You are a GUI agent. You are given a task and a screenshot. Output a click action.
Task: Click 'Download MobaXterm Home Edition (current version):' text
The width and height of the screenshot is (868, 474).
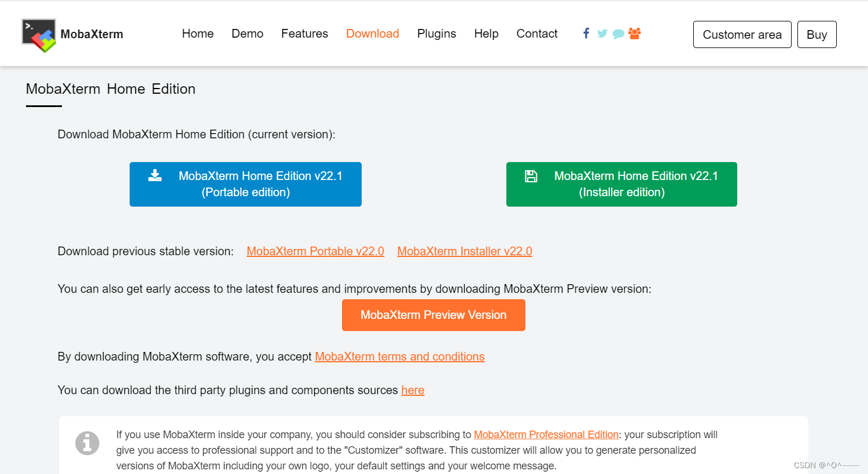196,134
